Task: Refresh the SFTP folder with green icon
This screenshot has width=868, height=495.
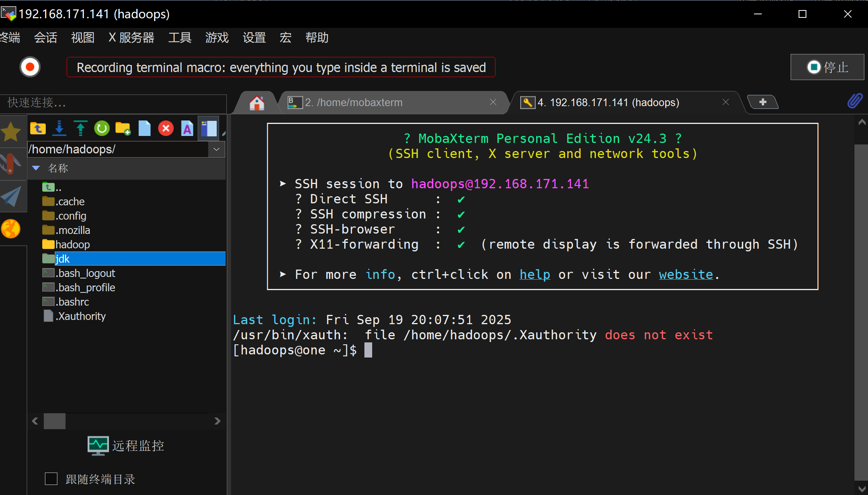Action: (x=102, y=129)
